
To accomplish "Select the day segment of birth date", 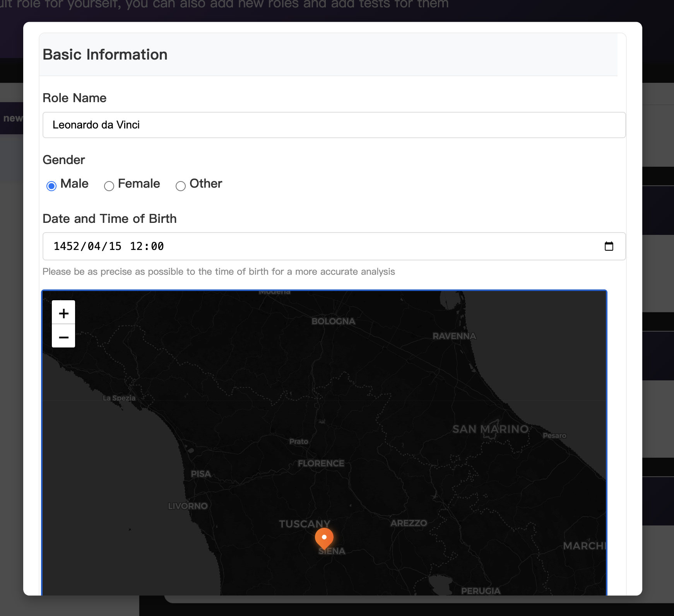I will tap(115, 246).
